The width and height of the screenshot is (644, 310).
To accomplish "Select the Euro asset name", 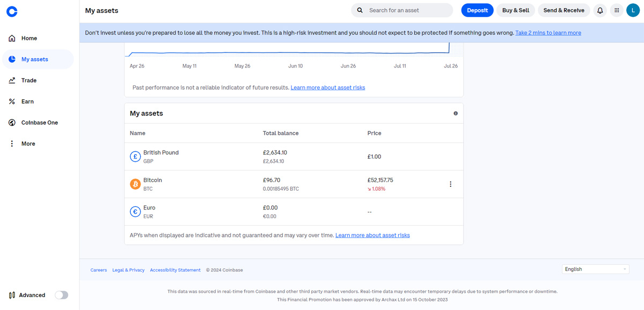I will [x=149, y=208].
